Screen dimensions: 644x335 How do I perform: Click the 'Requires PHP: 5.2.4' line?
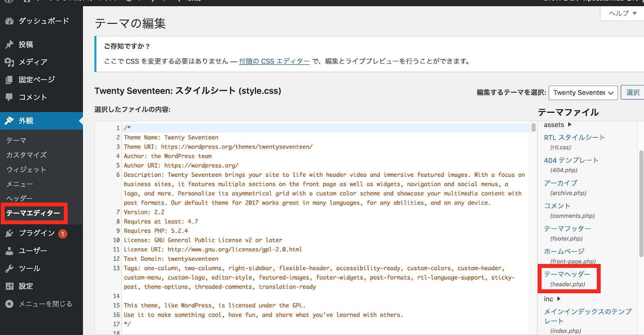pyautogui.click(x=156, y=231)
